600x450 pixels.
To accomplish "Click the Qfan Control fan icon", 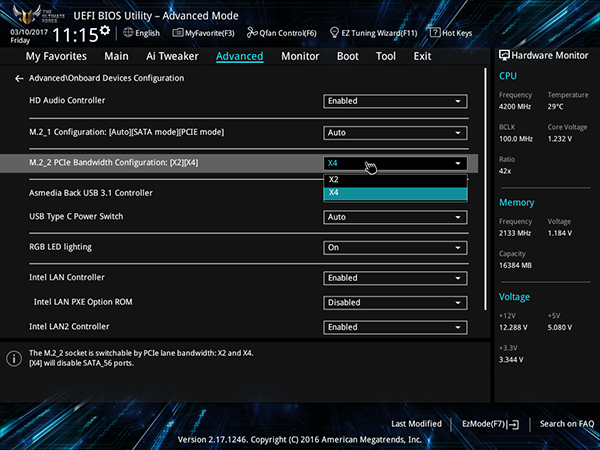I will (x=252, y=33).
